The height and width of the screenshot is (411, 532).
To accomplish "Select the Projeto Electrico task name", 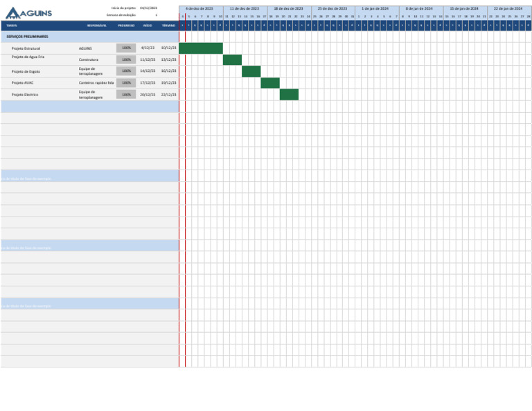I will [25, 95].
